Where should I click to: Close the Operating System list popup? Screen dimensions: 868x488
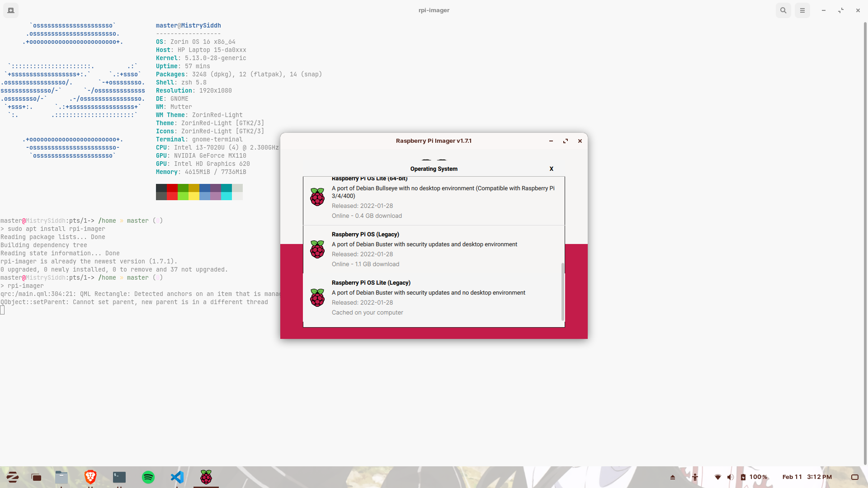pos(552,169)
